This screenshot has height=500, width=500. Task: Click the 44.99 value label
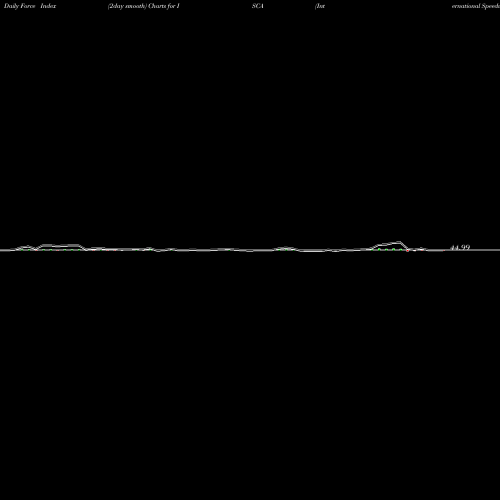click(x=460, y=247)
